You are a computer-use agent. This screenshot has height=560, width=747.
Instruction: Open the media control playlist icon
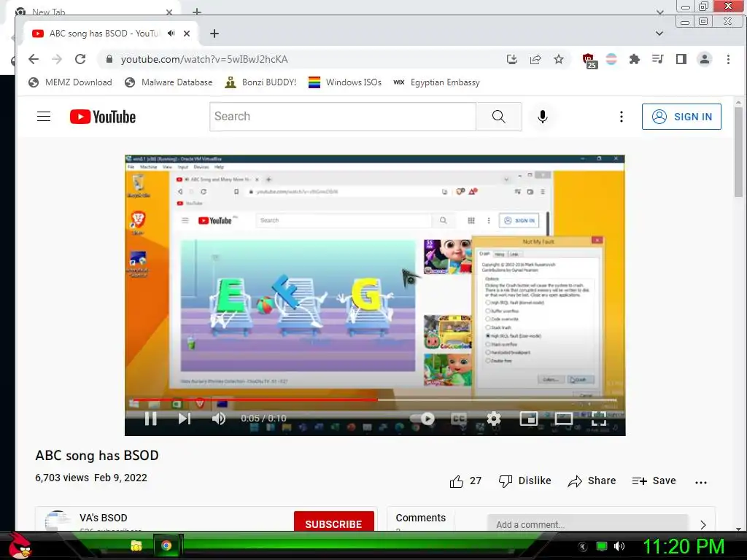tap(658, 59)
